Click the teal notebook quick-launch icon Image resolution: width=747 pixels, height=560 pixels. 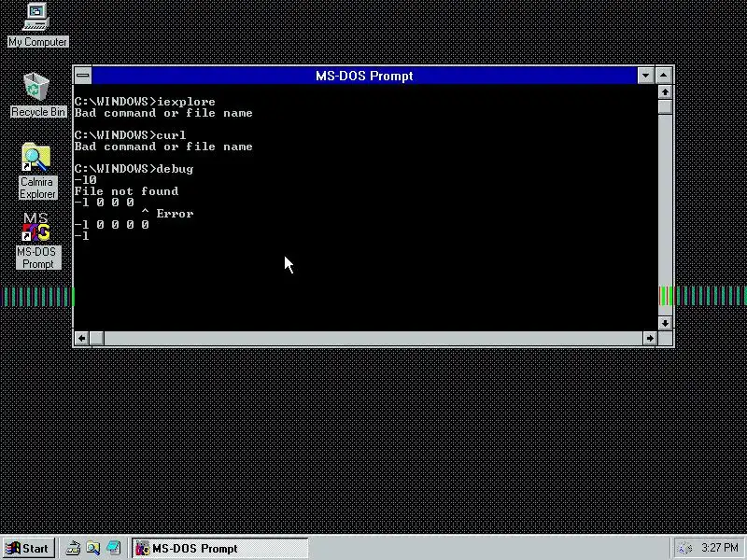[x=113, y=548]
